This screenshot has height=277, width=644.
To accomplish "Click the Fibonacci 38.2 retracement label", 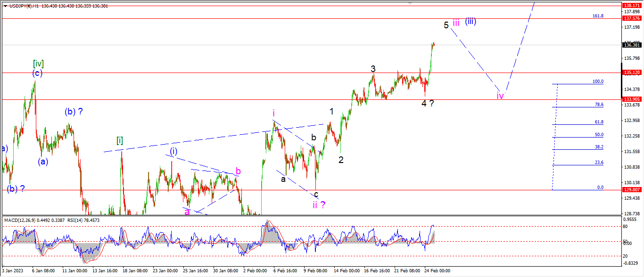I will 599,147.
